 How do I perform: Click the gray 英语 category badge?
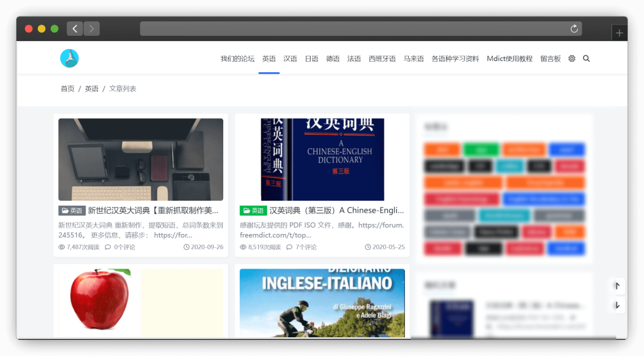coord(72,211)
